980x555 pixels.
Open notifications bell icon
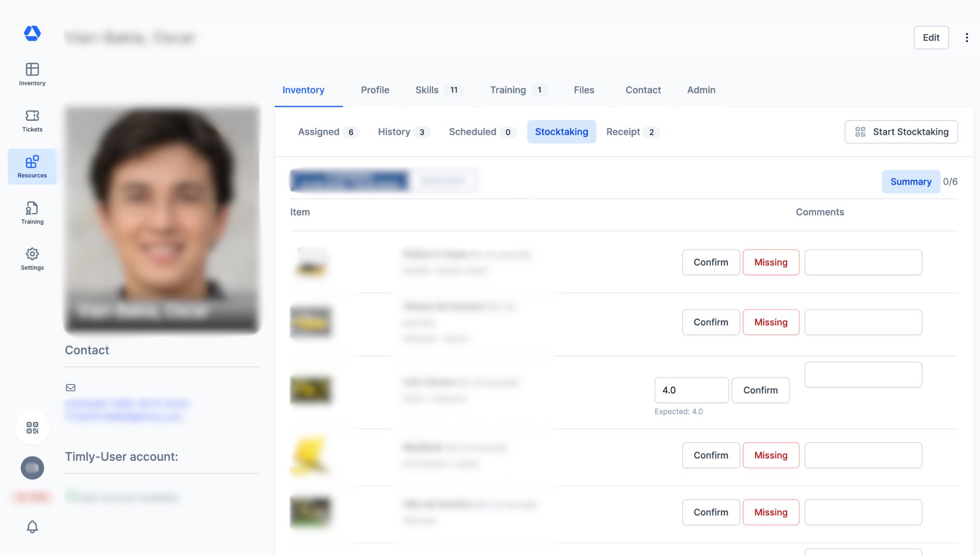[x=32, y=527]
